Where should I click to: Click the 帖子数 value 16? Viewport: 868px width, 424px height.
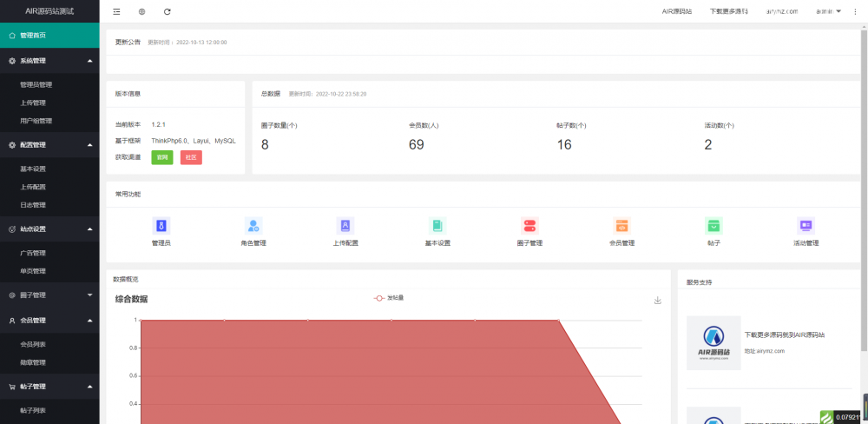click(564, 145)
